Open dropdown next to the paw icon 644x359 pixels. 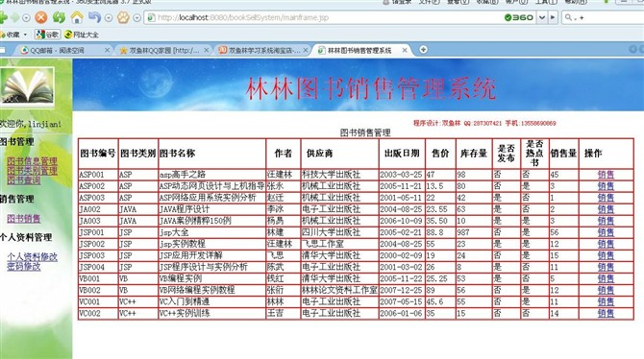(x=136, y=17)
